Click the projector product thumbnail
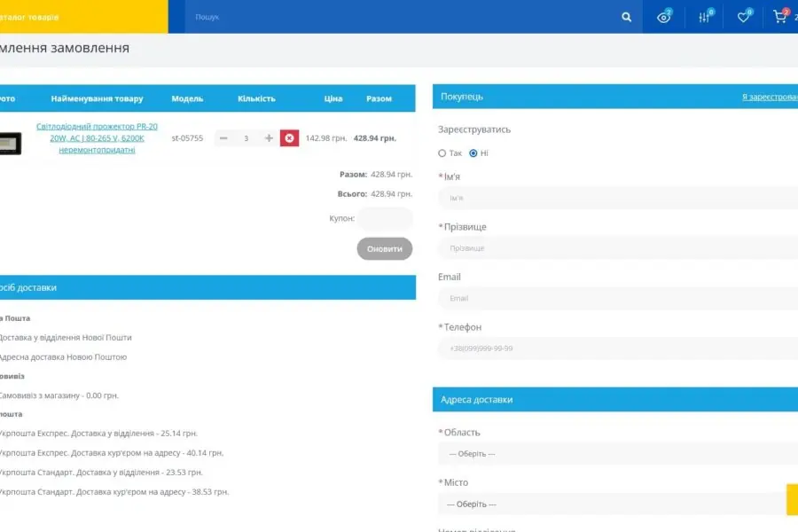 (10, 143)
